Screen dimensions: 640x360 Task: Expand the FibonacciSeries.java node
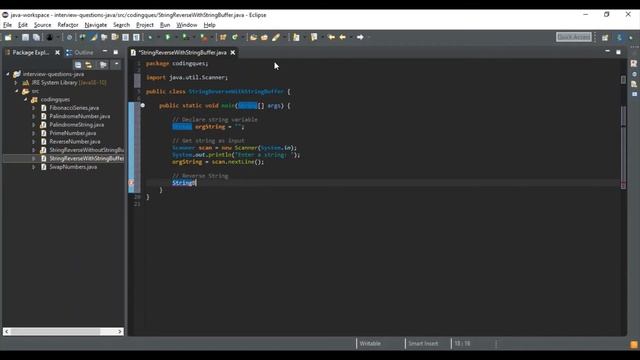coord(34,108)
